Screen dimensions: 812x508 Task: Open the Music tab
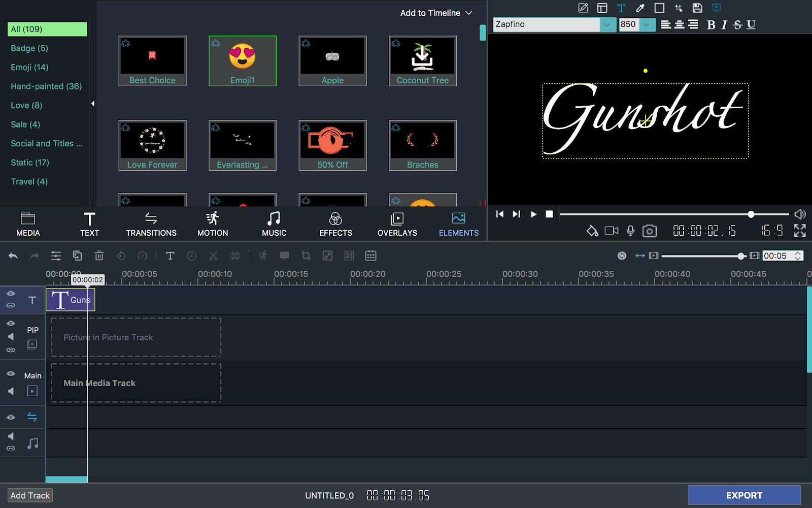(274, 224)
